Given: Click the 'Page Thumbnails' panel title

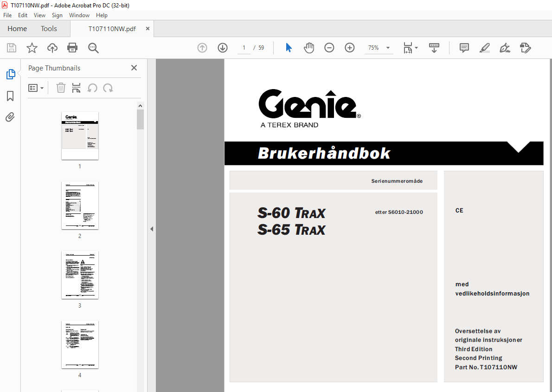Looking at the screenshot, I should tap(54, 68).
